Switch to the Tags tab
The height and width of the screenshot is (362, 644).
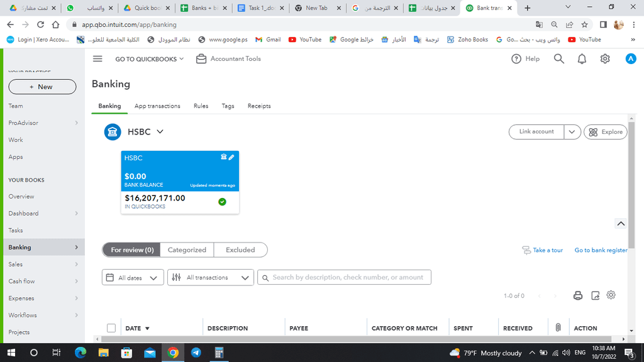(228, 106)
